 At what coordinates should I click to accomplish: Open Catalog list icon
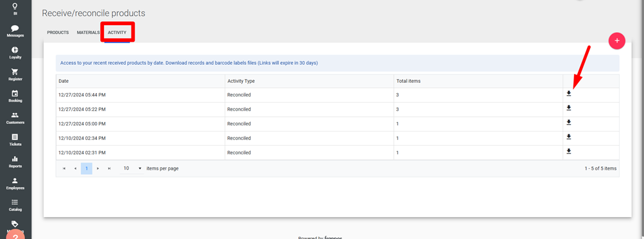pos(15,202)
